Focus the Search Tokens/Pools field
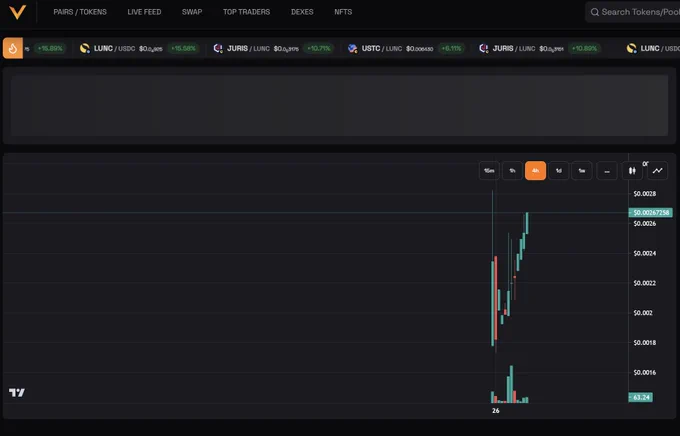This screenshot has height=436, width=680. pyautogui.click(x=633, y=12)
